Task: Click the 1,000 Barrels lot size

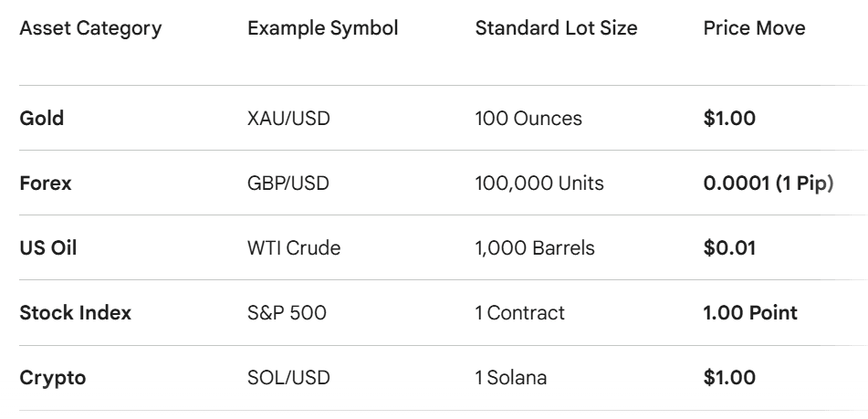Action: [x=535, y=248]
